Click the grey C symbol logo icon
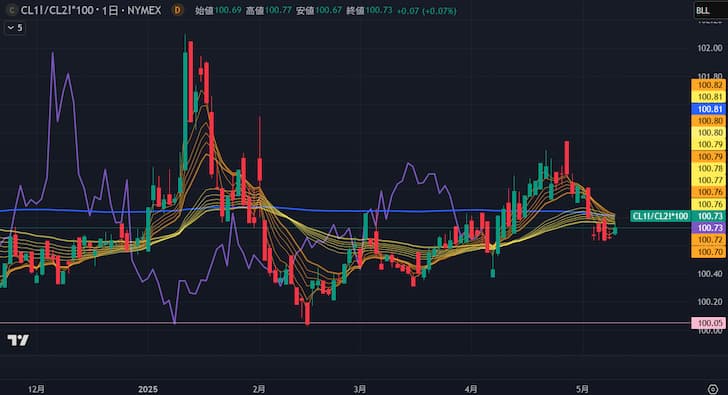728x395 pixels. [12, 10]
